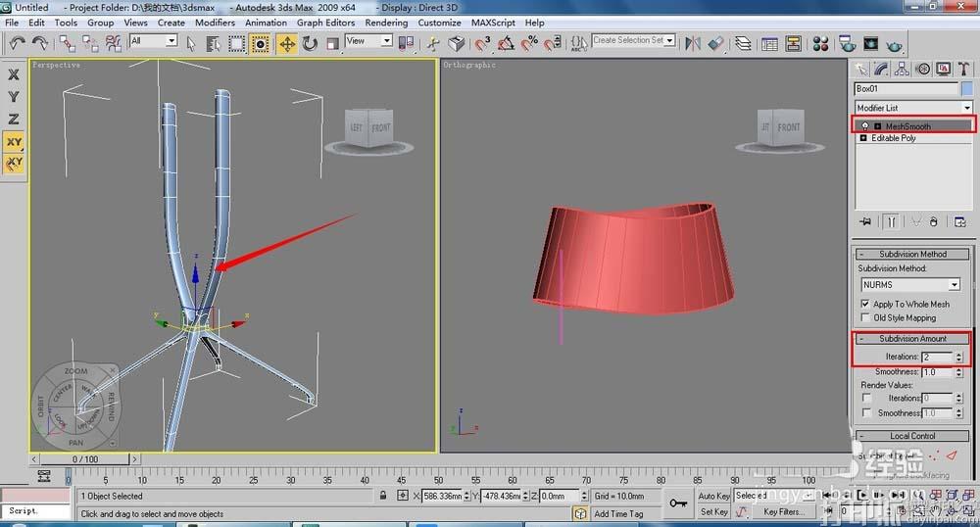The width and height of the screenshot is (980, 527).
Task: Toggle the Angle Snap icon
Action: (506, 43)
